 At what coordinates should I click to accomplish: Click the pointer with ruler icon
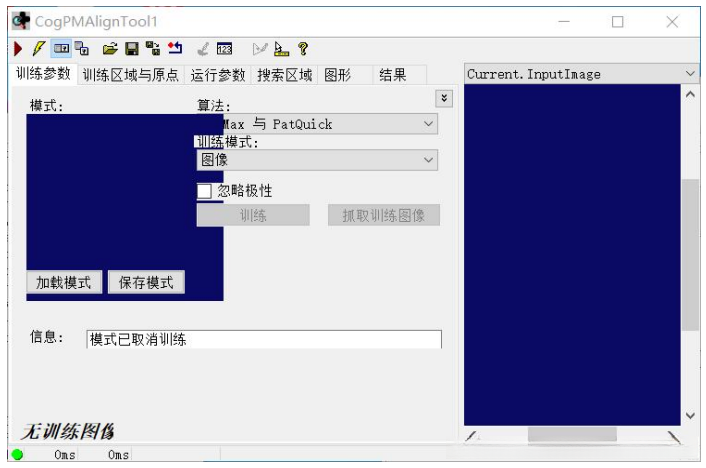[x=281, y=49]
